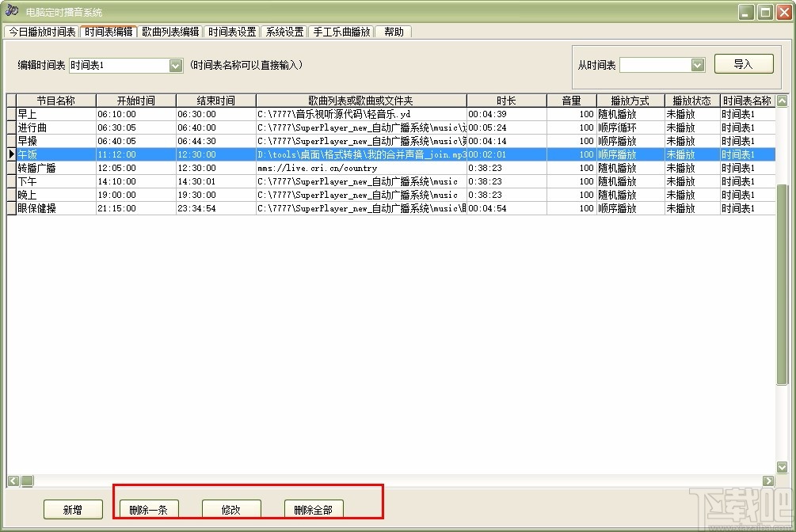This screenshot has width=796, height=532.
Task: 点击修改按钮编辑选中节目
Action: click(231, 509)
